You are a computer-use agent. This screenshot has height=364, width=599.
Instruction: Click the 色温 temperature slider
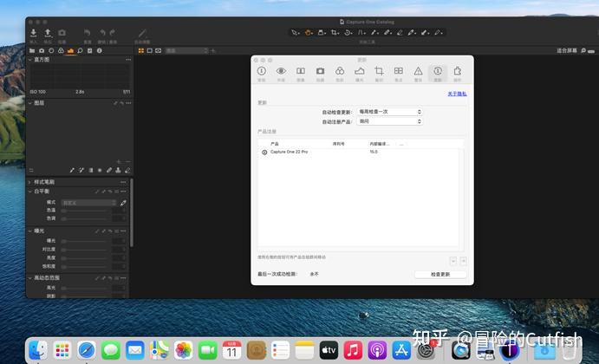click(x=85, y=211)
